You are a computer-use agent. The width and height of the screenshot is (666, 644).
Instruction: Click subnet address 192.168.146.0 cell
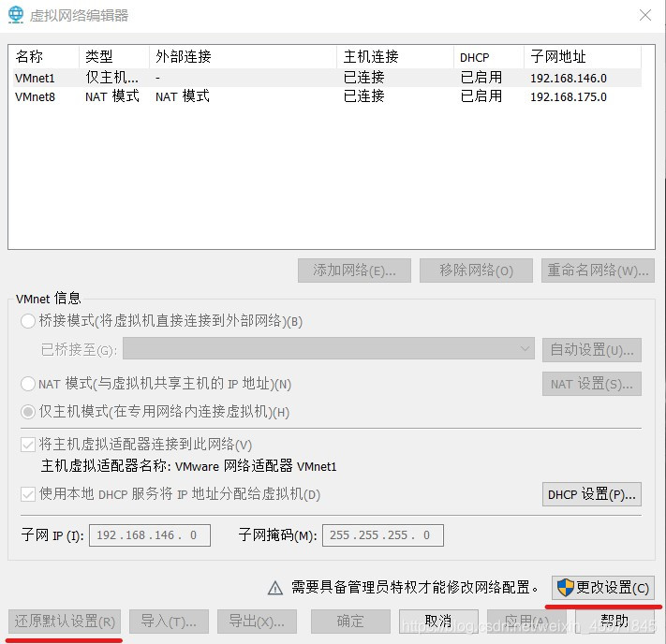[569, 78]
